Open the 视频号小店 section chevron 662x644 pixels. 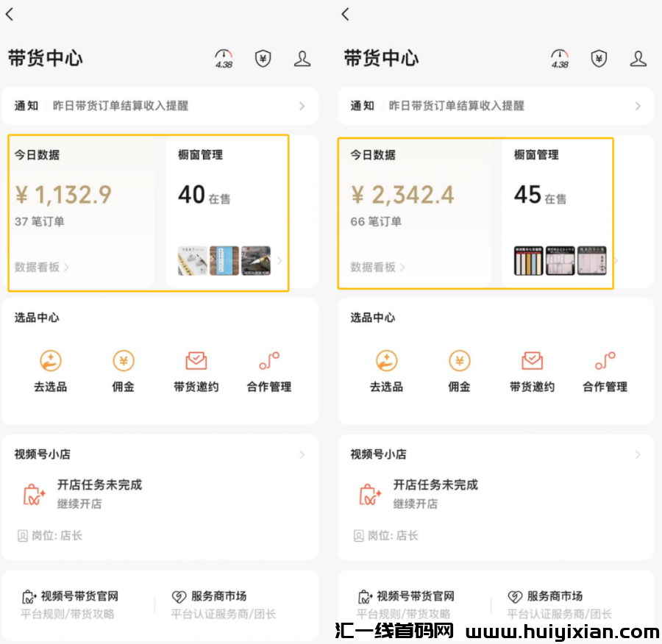point(302,455)
